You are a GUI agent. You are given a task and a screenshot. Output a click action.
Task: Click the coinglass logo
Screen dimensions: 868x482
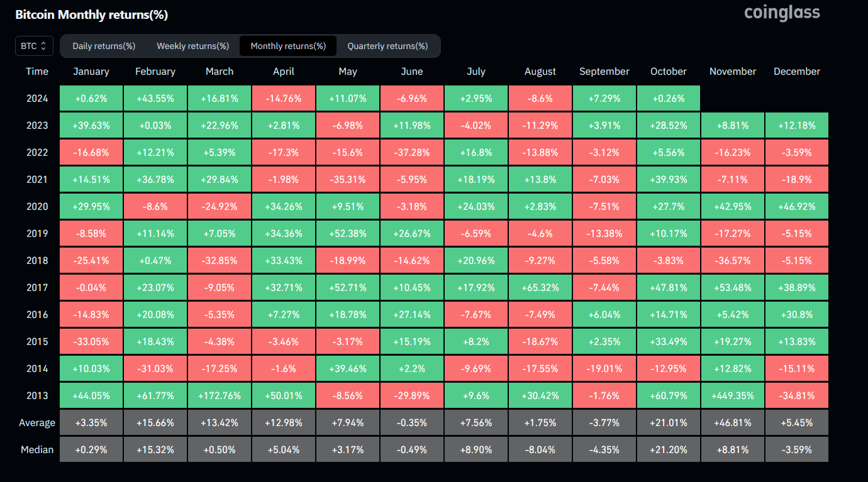[x=782, y=12]
